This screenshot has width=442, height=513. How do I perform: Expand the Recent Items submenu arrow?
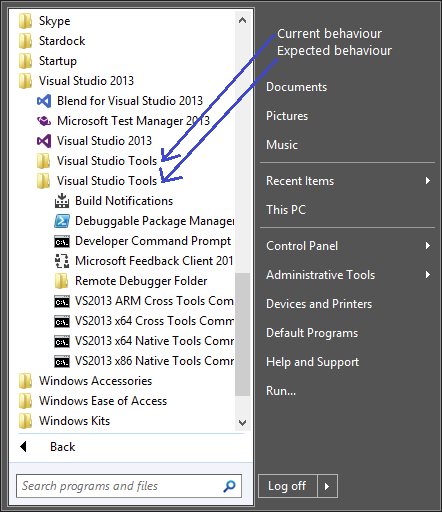[428, 181]
